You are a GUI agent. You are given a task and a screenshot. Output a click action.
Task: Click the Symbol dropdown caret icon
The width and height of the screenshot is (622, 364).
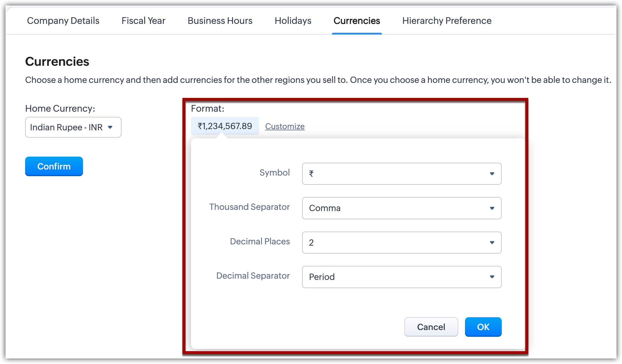(x=492, y=174)
